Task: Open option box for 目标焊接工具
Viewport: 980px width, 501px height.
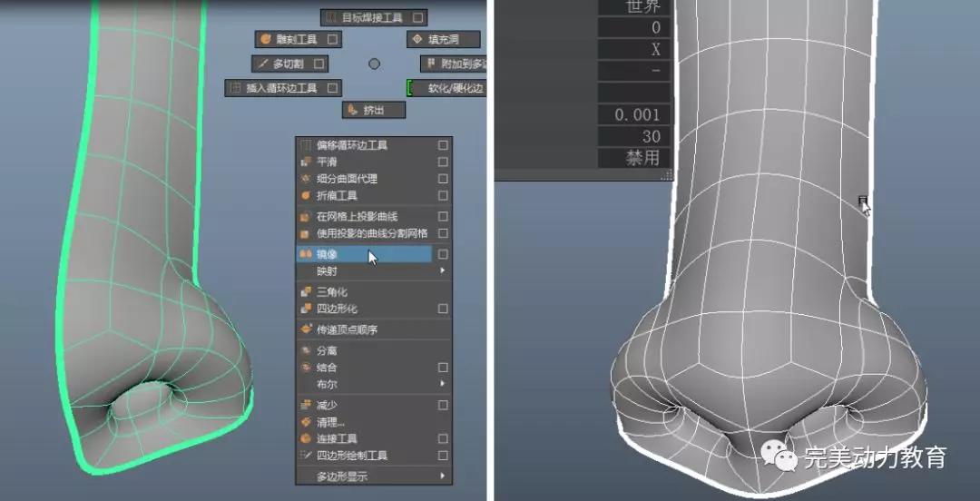Action: point(417,17)
